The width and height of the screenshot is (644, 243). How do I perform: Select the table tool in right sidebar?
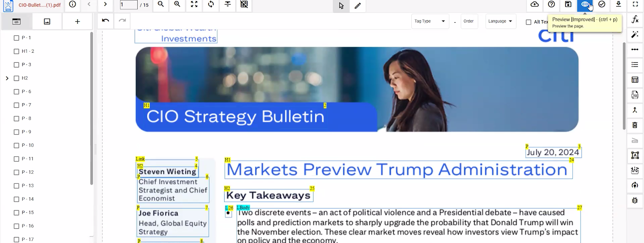tap(635, 79)
